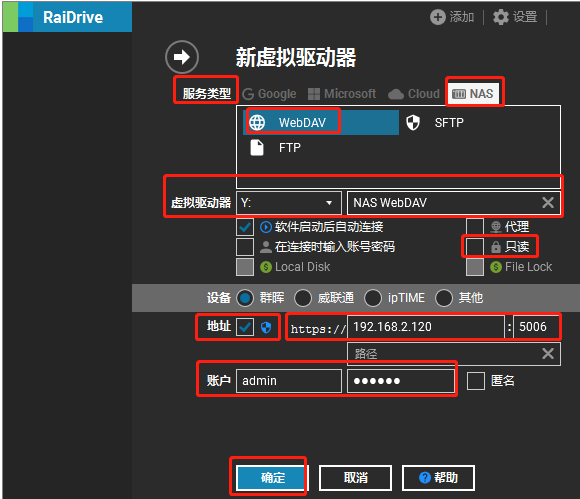Switch to the Cloud service tab

414,94
